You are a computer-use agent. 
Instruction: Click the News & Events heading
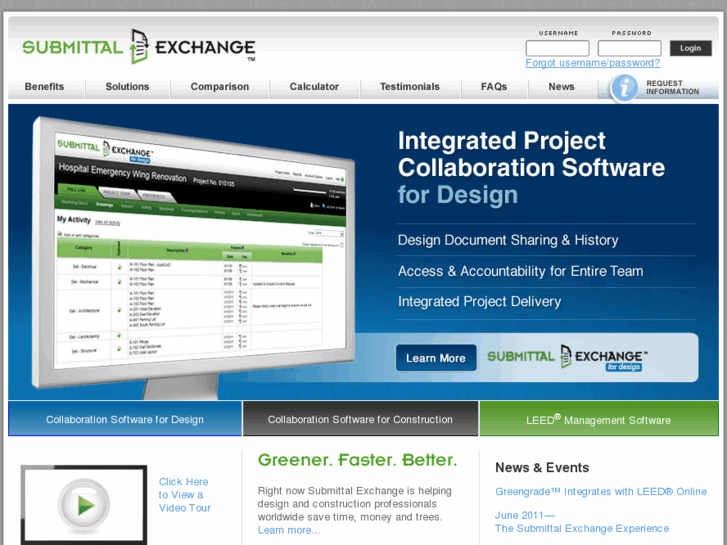(x=542, y=468)
